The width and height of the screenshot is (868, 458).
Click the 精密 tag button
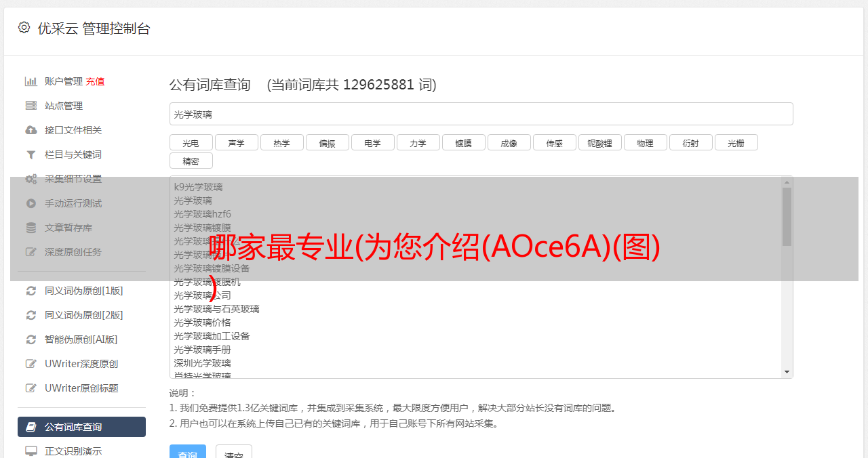pyautogui.click(x=191, y=161)
